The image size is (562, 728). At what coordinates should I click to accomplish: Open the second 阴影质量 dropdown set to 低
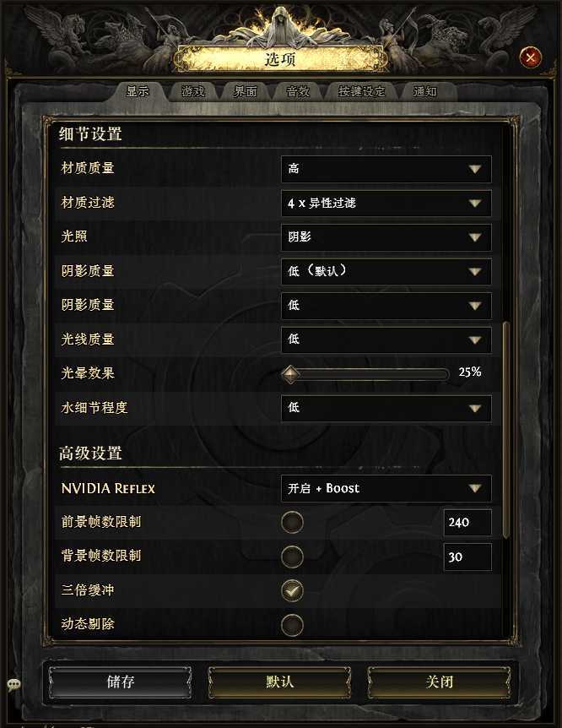point(386,306)
